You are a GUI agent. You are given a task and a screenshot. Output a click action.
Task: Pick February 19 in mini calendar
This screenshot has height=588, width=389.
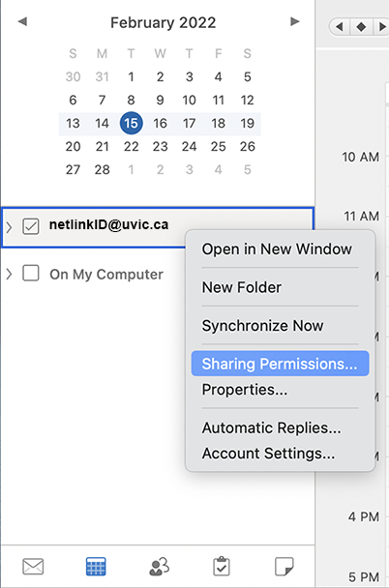click(x=247, y=123)
